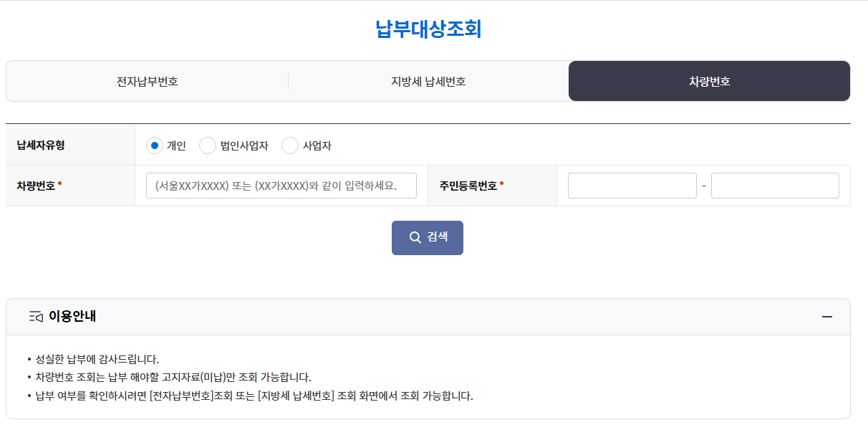868x440 pixels.
Task: Switch to the 지방세 납세번호 tab
Action: point(427,81)
